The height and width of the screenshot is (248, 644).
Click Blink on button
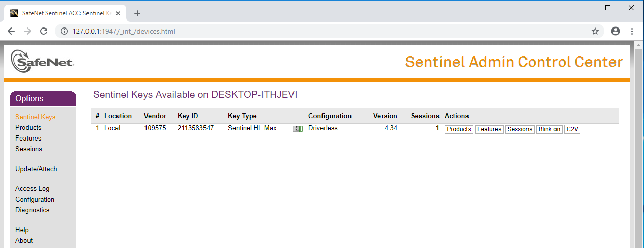pos(549,129)
